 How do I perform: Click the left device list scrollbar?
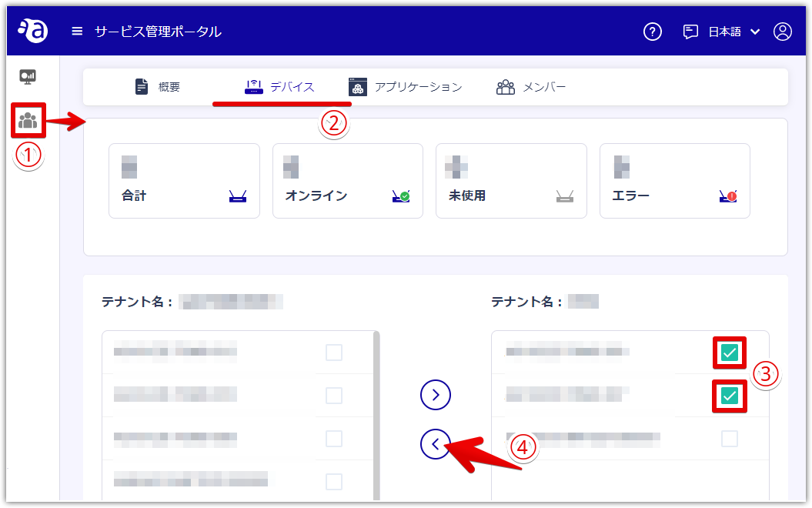pyautogui.click(x=376, y=416)
